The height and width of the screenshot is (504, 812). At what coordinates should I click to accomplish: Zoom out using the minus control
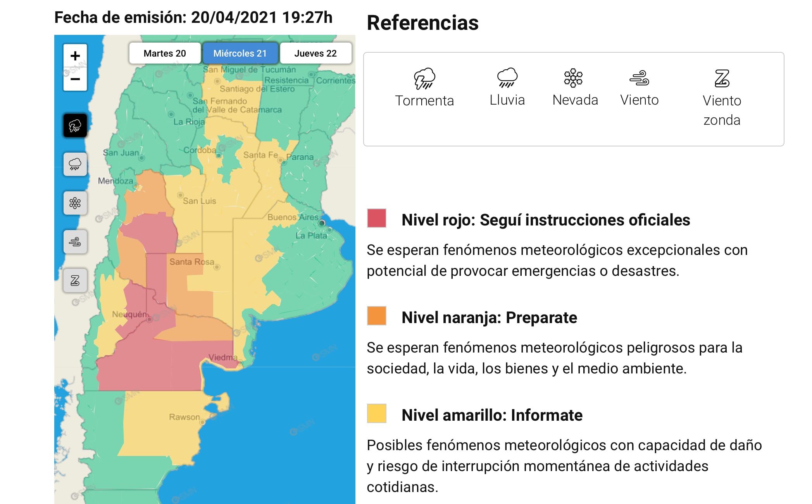[x=75, y=79]
